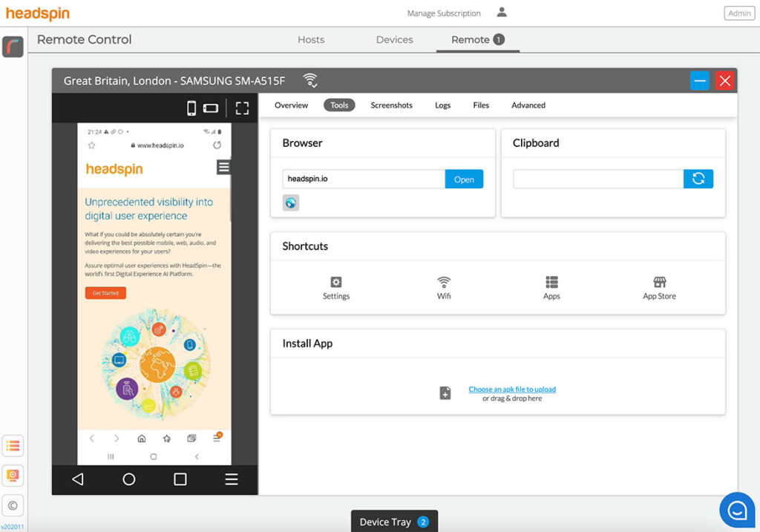
Task: Switch to the Hosts tab
Action: [x=311, y=40]
